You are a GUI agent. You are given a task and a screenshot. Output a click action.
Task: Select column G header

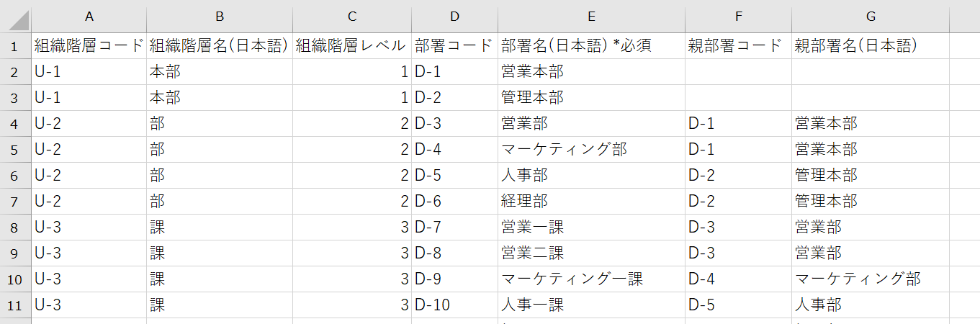[x=870, y=17]
